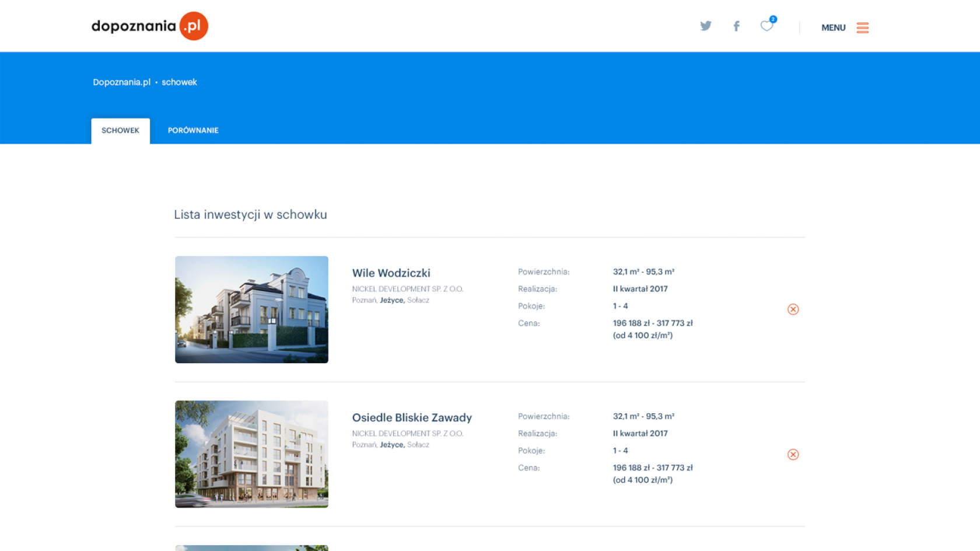Open the hamburger menu icon

(862, 27)
